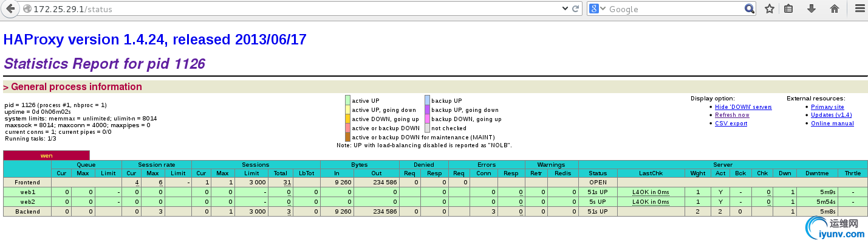Click the 51s UP status for web1

(x=598, y=192)
